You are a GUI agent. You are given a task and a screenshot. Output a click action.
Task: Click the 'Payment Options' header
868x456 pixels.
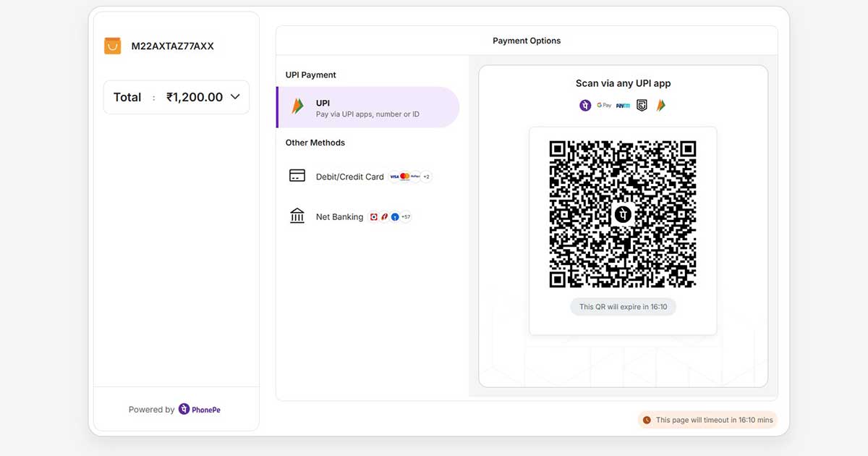(527, 41)
